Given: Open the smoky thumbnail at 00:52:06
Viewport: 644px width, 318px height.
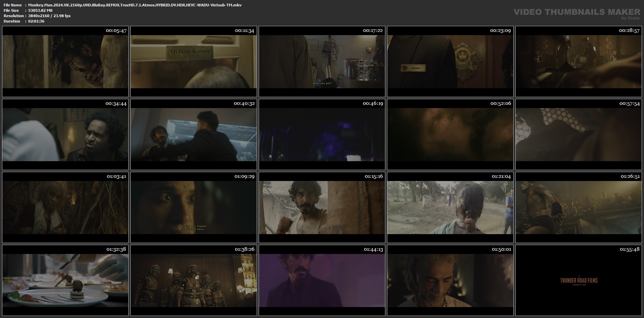Looking at the screenshot, I should (450, 134).
